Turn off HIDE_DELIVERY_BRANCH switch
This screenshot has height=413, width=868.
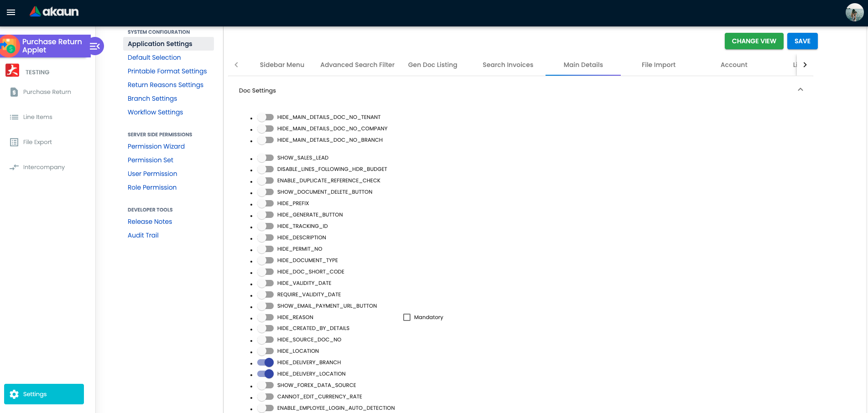click(x=265, y=362)
